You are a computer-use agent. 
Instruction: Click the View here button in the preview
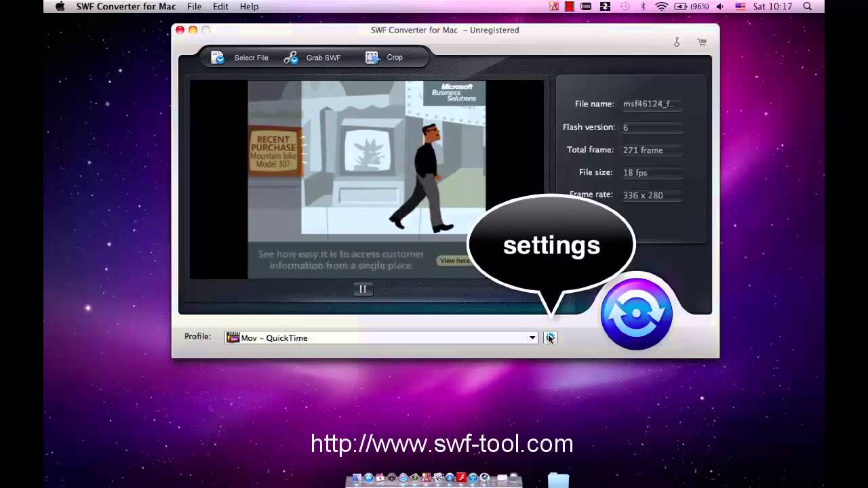(454, 260)
